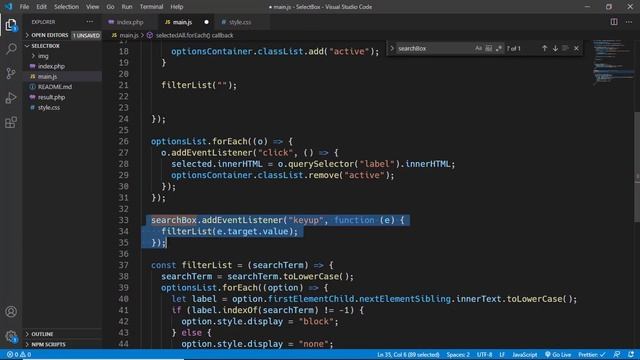Open the Extensions view
Image resolution: width=640 pixels, height=360 pixels.
point(11,122)
